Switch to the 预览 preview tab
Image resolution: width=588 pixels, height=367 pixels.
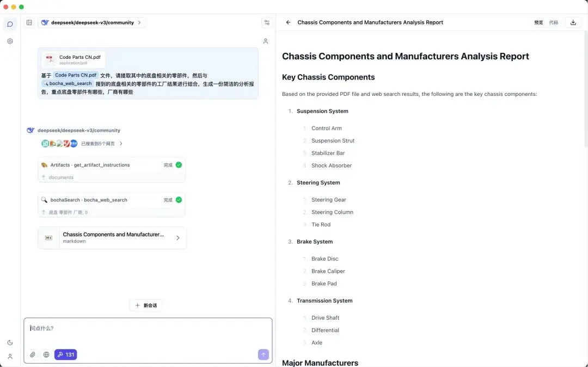(538, 23)
